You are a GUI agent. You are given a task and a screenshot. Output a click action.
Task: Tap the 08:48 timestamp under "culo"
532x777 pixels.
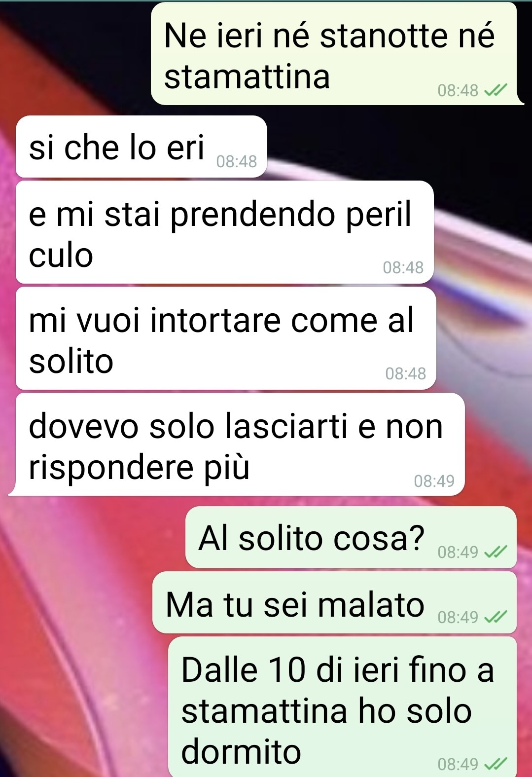(x=403, y=267)
